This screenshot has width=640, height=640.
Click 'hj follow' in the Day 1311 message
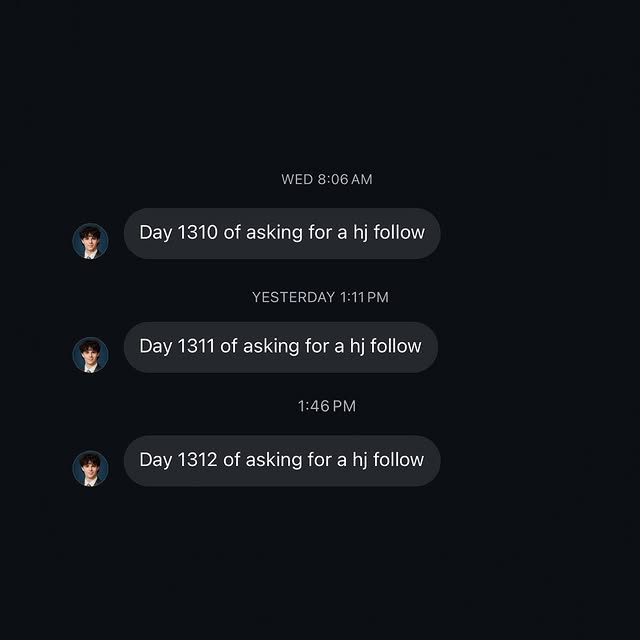386,347
